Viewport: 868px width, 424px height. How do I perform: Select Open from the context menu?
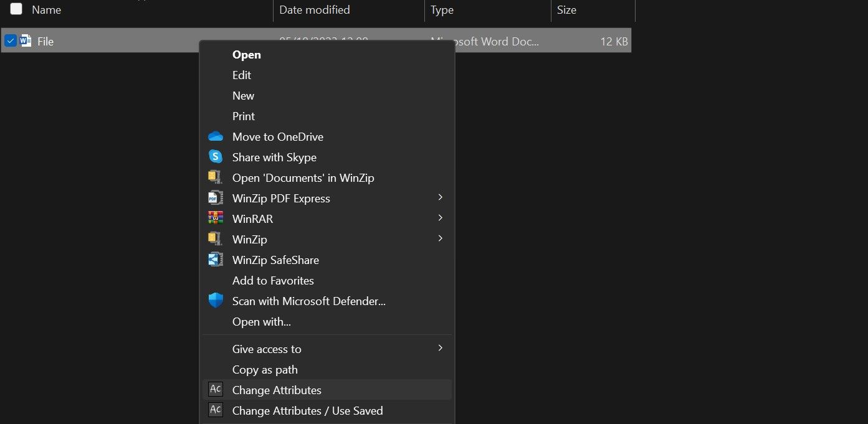point(246,54)
